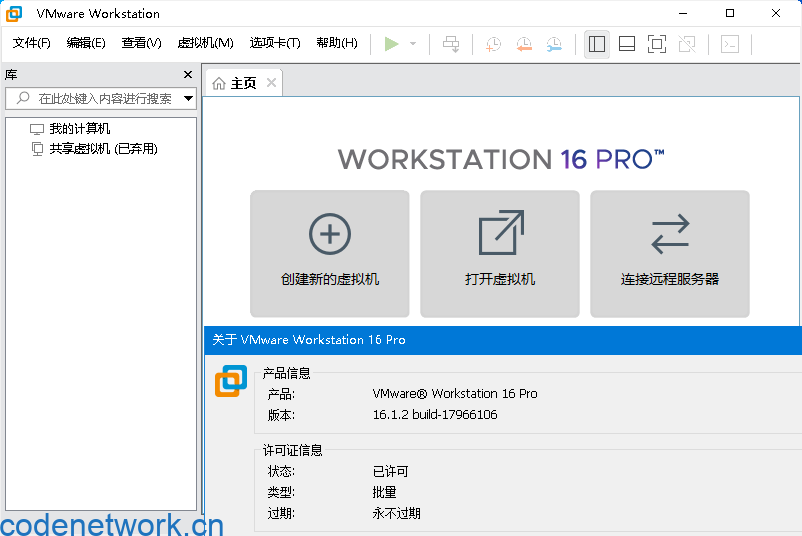
Task: Toggle the thumbnail bar view icon
Action: [627, 44]
